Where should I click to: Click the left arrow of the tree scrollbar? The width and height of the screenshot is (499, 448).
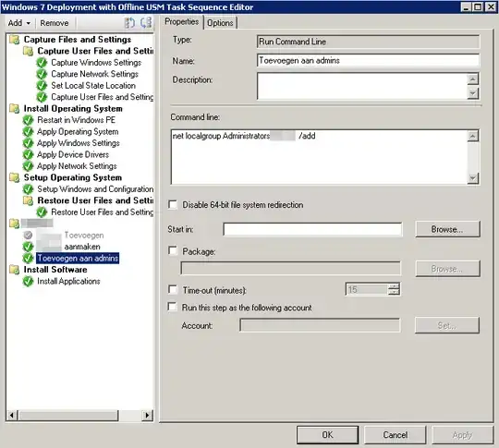12,415
